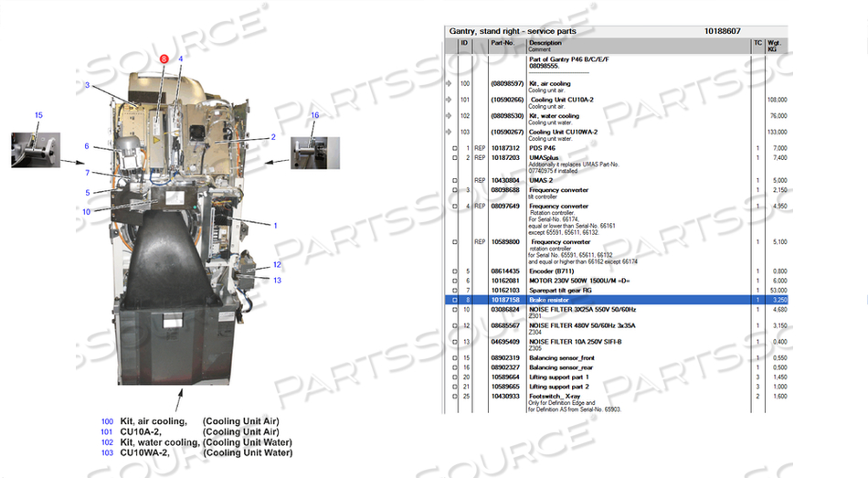
Task: Click the ID column header
Action: tap(464, 43)
